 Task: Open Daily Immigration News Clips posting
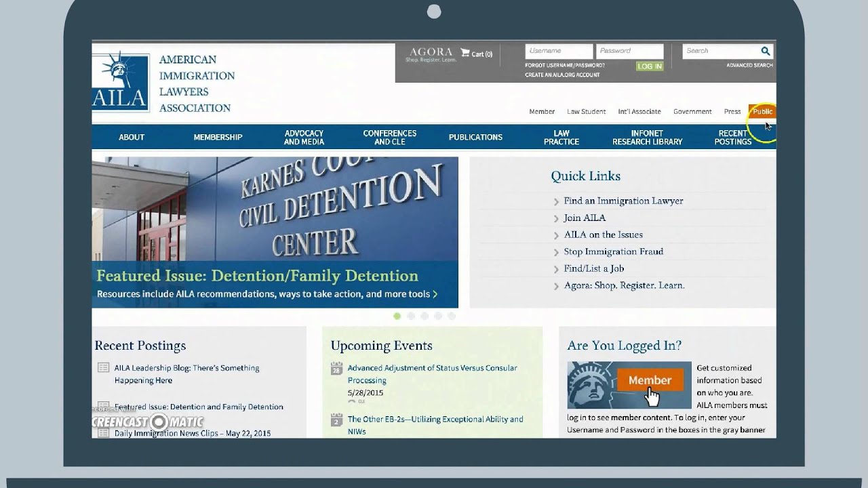click(192, 433)
